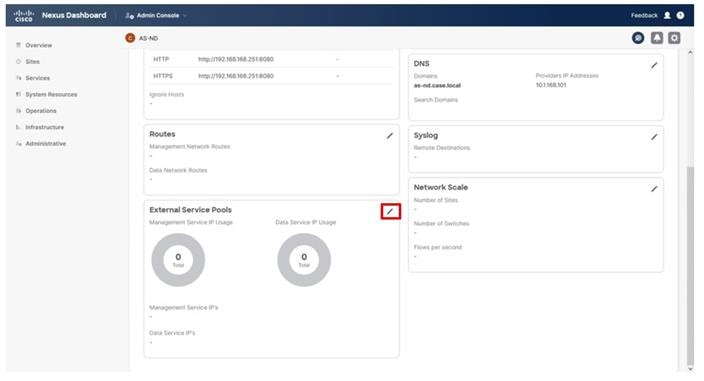Click the DNS heading
The image size is (704, 381).
pos(421,64)
